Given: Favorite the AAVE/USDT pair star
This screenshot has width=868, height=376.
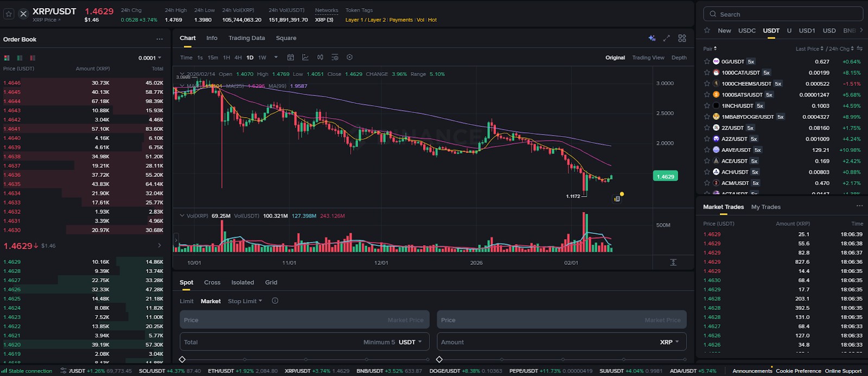Looking at the screenshot, I should tap(707, 150).
